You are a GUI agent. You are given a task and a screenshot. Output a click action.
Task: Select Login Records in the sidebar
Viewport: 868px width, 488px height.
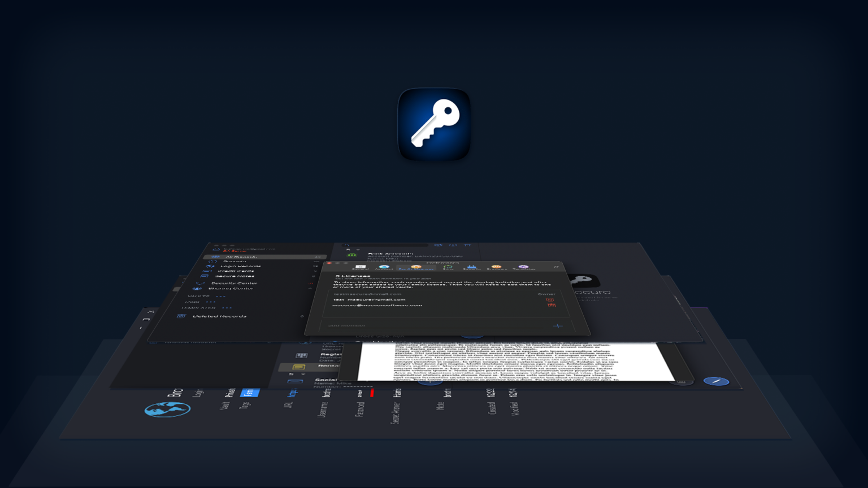point(241,266)
